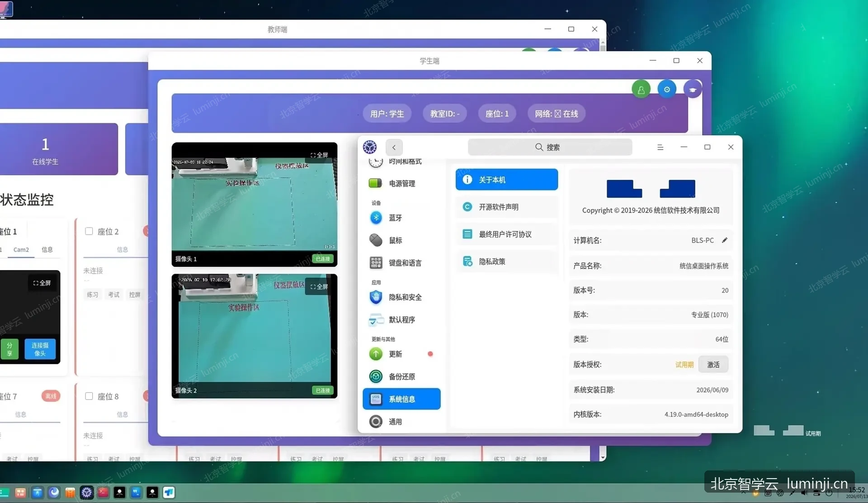This screenshot has width=868, height=503.
Task: Click fullscreen on seat 1 video in teacher window
Action: click(42, 283)
